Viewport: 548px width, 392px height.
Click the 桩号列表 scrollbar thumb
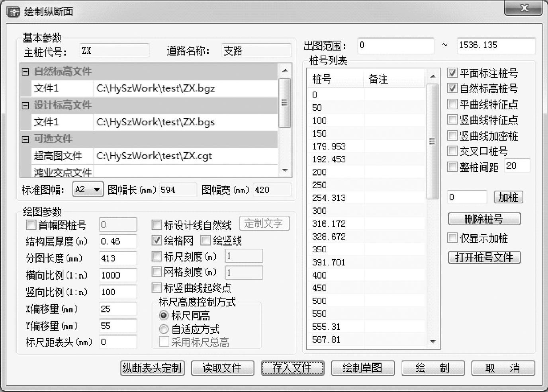pyautogui.click(x=433, y=141)
